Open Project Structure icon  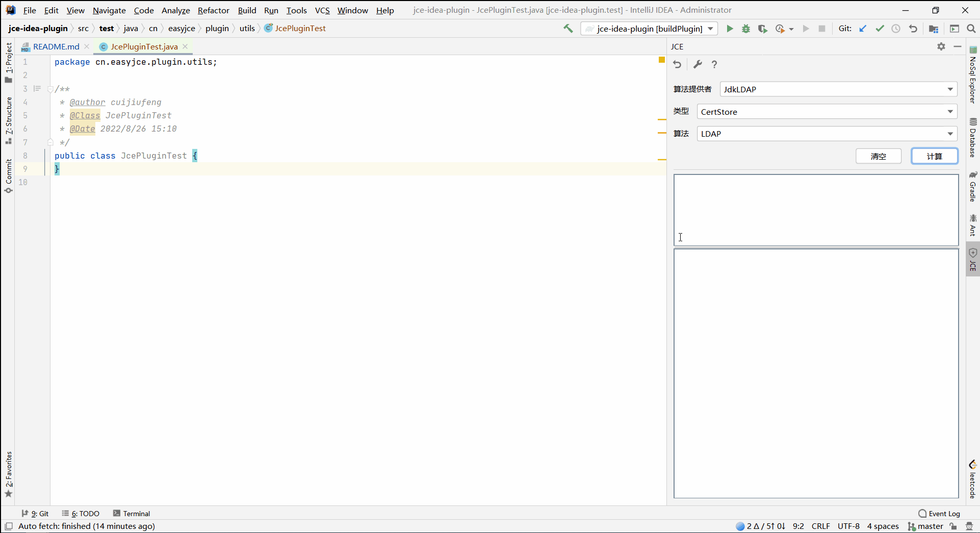pyautogui.click(x=934, y=29)
